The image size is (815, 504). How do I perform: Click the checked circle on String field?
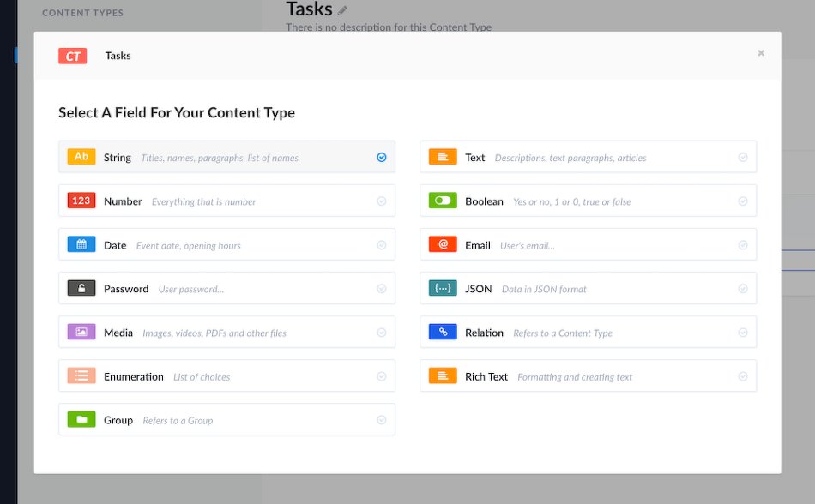click(x=382, y=157)
